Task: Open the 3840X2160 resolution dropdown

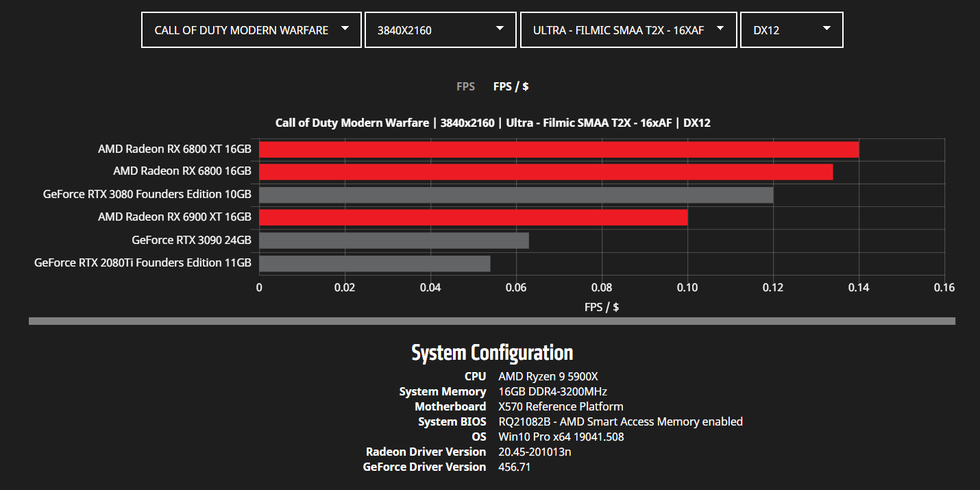Action: [441, 30]
